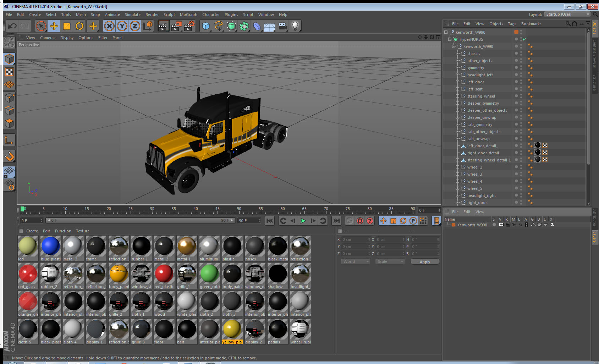Open the array modeling objects icon
The width and height of the screenshot is (599, 364).
[244, 26]
